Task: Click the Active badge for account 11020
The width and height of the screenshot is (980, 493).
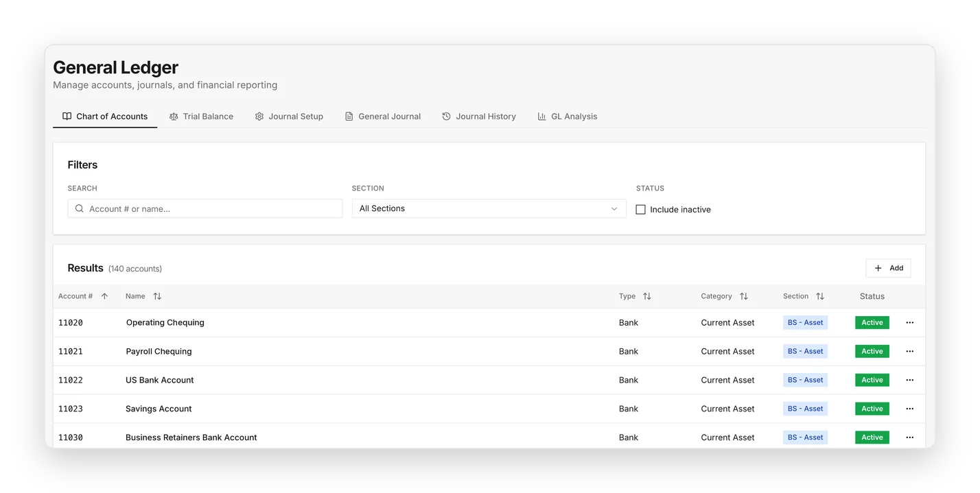Action: (x=872, y=322)
